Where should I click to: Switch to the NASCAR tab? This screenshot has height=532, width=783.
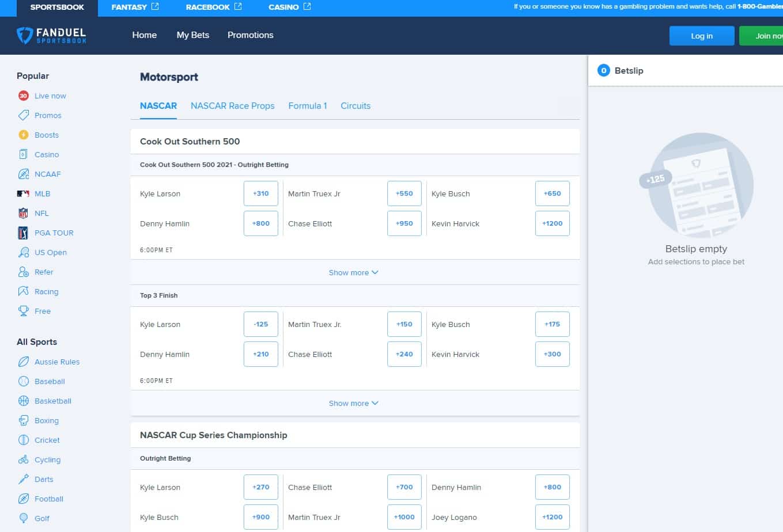(x=158, y=106)
